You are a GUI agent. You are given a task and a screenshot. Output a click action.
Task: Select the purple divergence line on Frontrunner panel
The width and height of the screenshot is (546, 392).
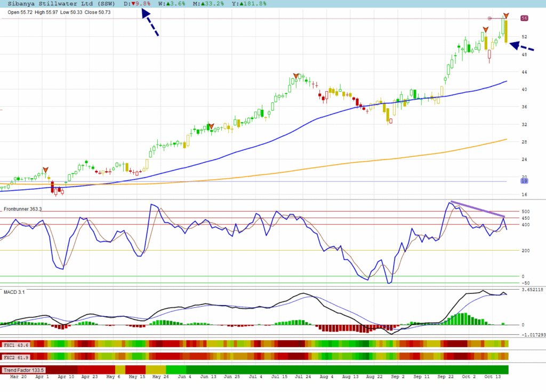tap(477, 209)
